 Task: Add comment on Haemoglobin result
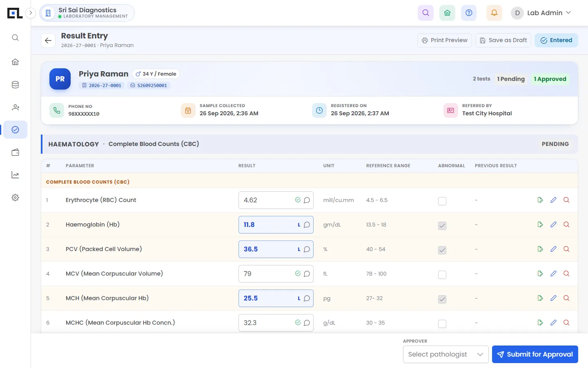point(307,224)
